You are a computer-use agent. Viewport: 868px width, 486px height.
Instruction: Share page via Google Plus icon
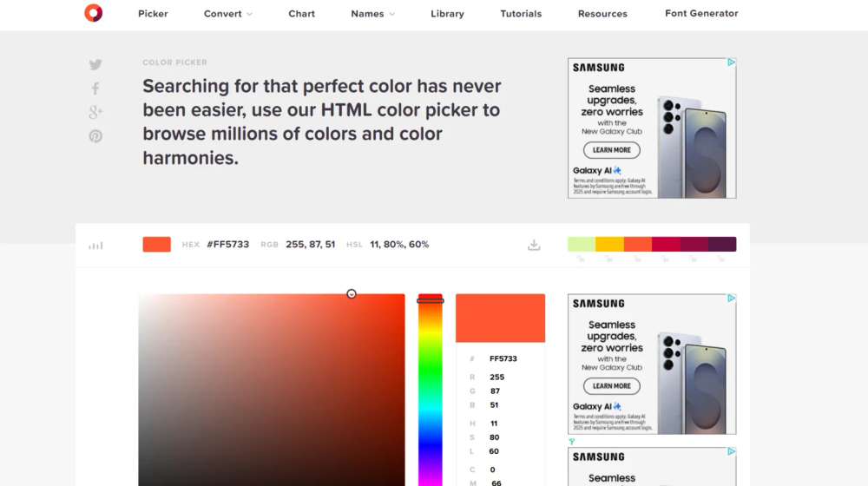tap(95, 112)
